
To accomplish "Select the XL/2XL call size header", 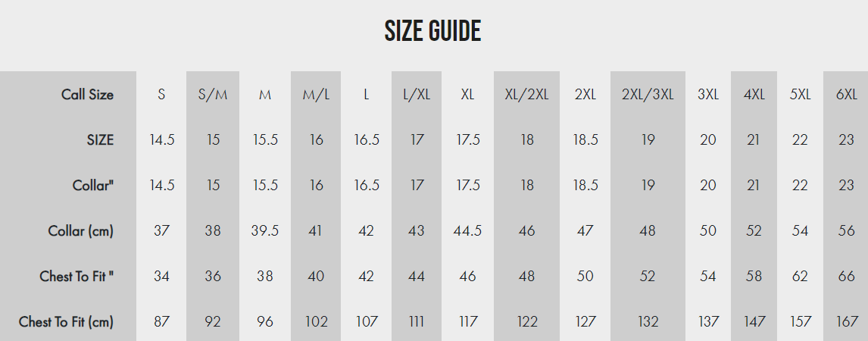I will click(x=526, y=95).
